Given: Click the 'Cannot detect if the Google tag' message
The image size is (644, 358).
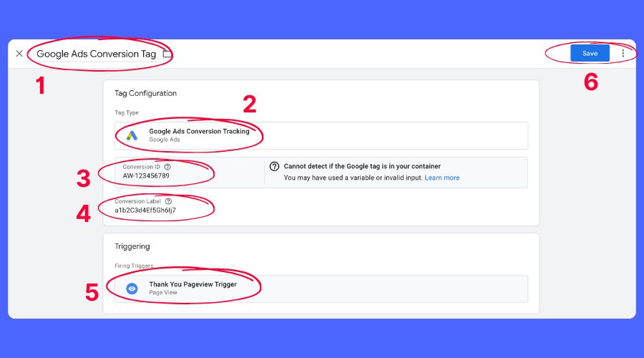Looking at the screenshot, I should 362,166.
